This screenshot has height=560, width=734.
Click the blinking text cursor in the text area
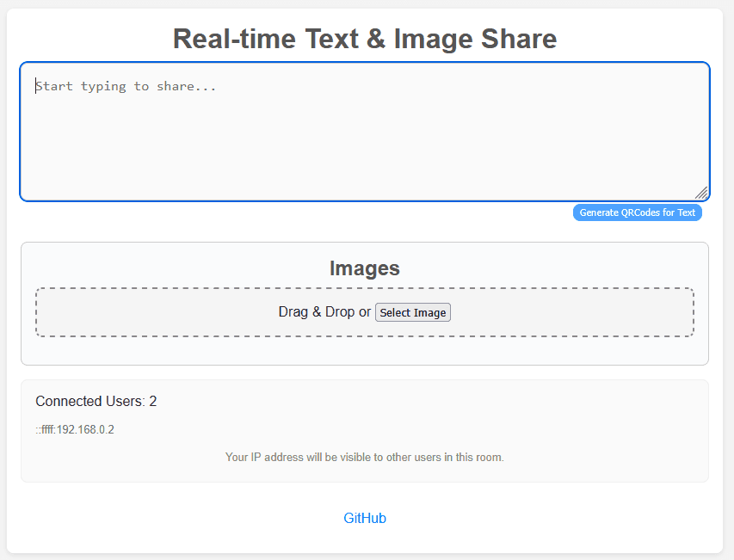point(36,86)
